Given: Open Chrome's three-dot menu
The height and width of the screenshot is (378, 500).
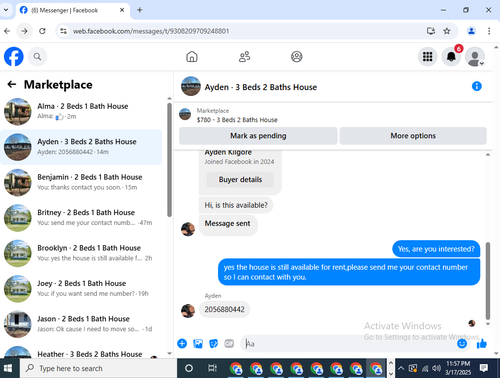Looking at the screenshot, I should (x=489, y=31).
